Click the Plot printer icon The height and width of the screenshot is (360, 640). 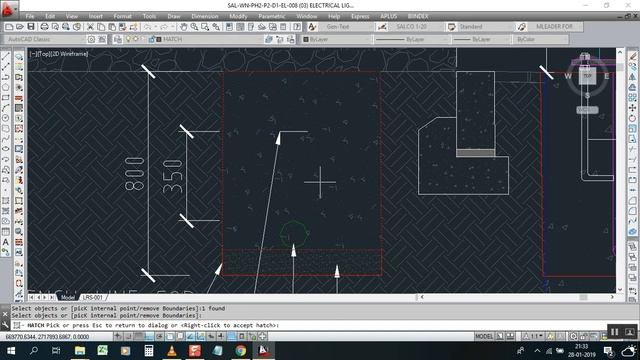click(x=44, y=27)
